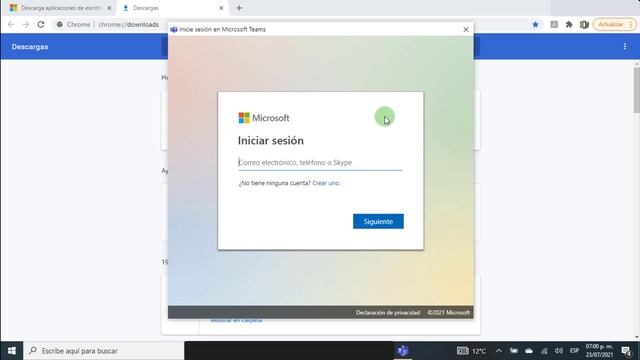Close the Descargas browser tab
Viewport: 640px width, 360px height.
[221, 8]
